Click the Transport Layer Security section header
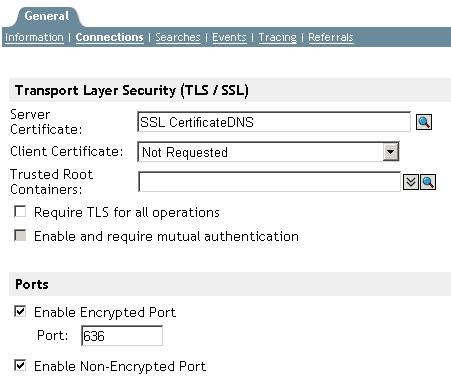Screen dimensions: 451x383 230,90
